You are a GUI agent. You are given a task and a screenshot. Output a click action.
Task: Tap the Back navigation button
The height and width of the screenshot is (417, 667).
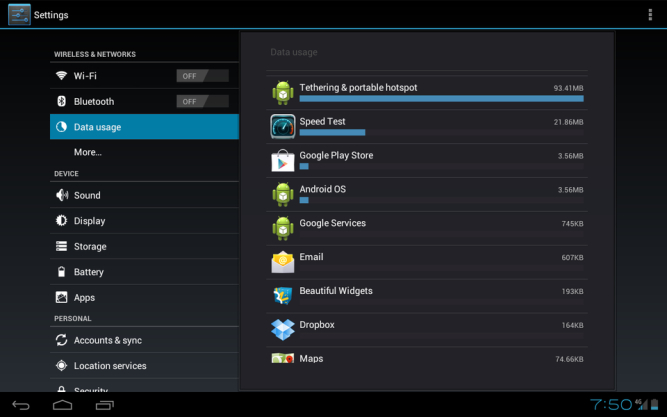click(x=21, y=405)
